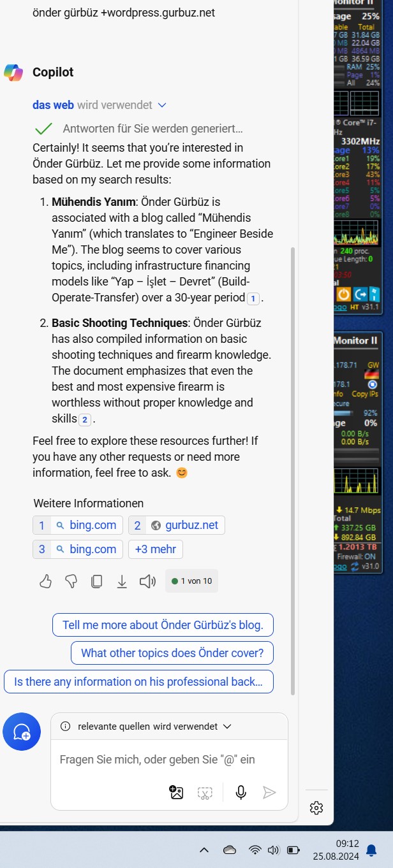Click the '1 von 10' response counter

pos(191,581)
